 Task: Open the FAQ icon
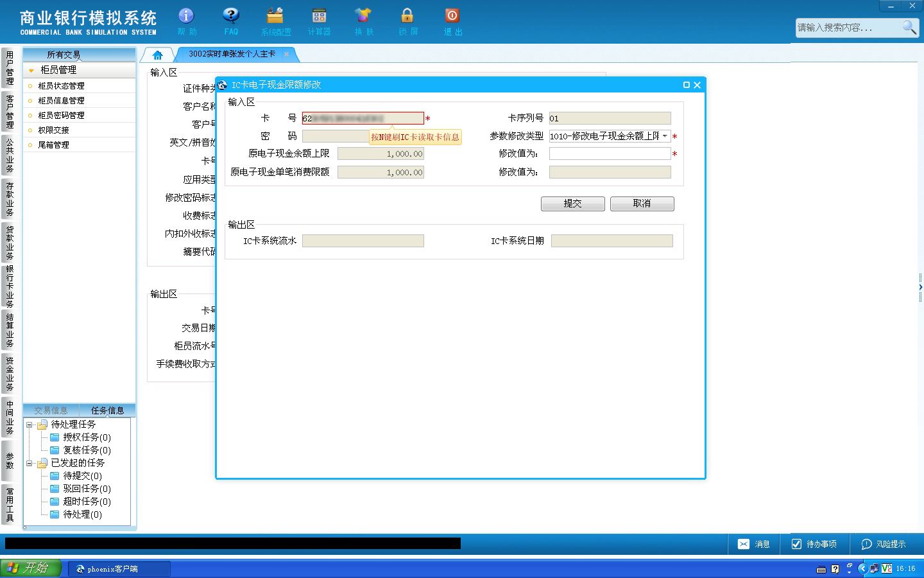[x=231, y=21]
